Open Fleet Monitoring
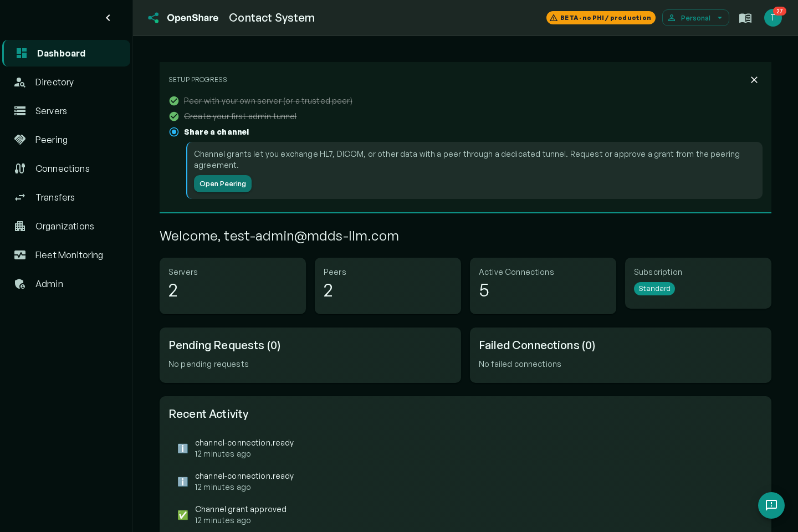The height and width of the screenshot is (532, 798). point(66,255)
